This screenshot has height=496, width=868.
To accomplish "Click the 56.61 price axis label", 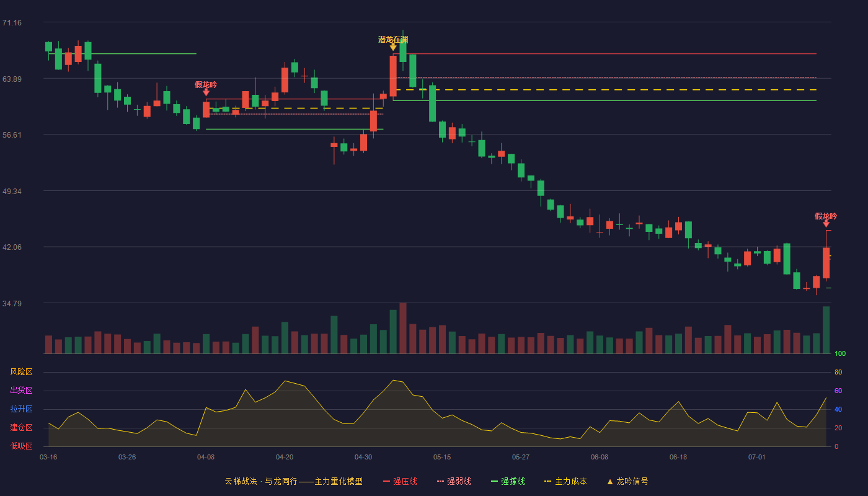I will tap(12, 135).
